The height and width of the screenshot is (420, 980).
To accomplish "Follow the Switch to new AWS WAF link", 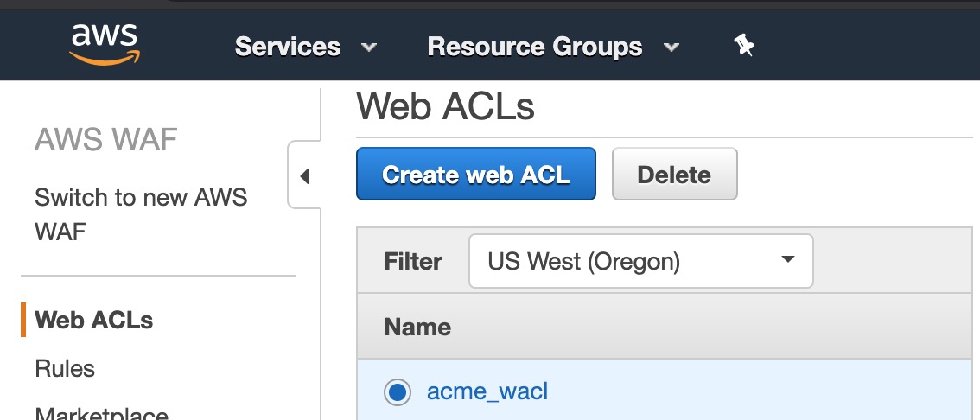I will pyautogui.click(x=141, y=214).
